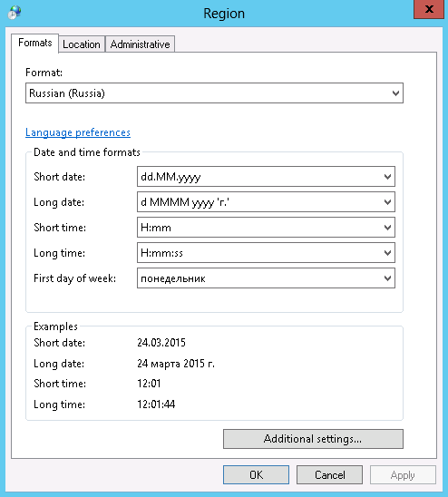The image size is (448, 497).
Task: Click the Format: label
Action: (44, 73)
